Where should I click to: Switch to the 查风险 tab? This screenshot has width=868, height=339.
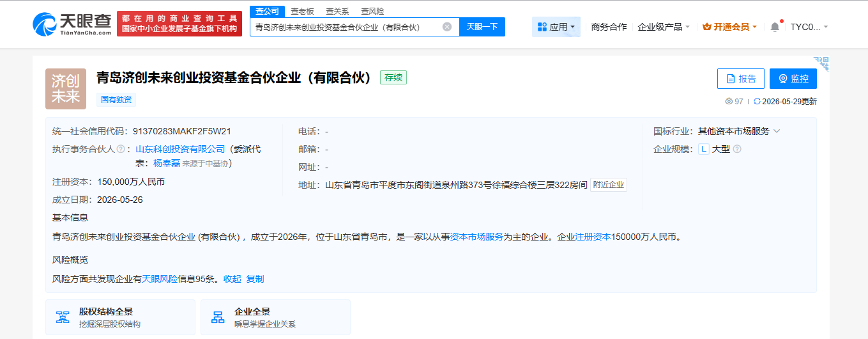372,12
